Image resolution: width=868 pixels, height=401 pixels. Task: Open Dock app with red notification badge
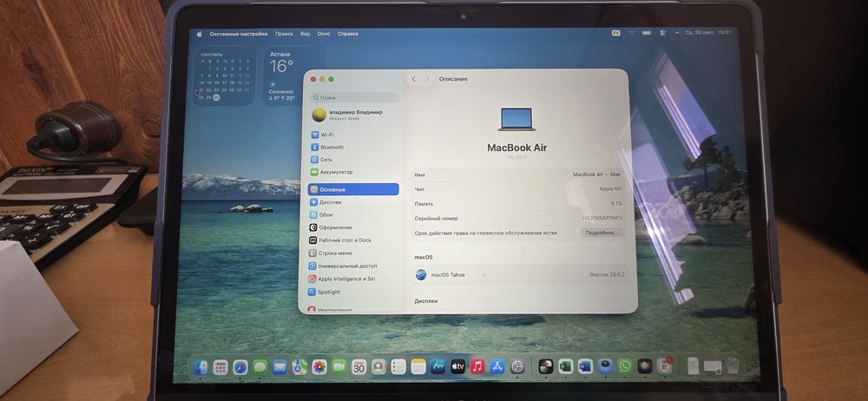tap(664, 365)
